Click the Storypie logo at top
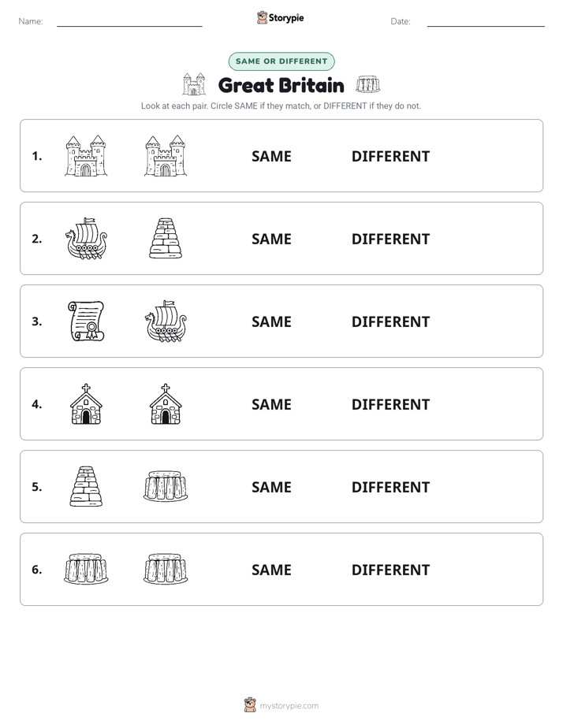Screen dimensions: 563x728 pos(281,17)
